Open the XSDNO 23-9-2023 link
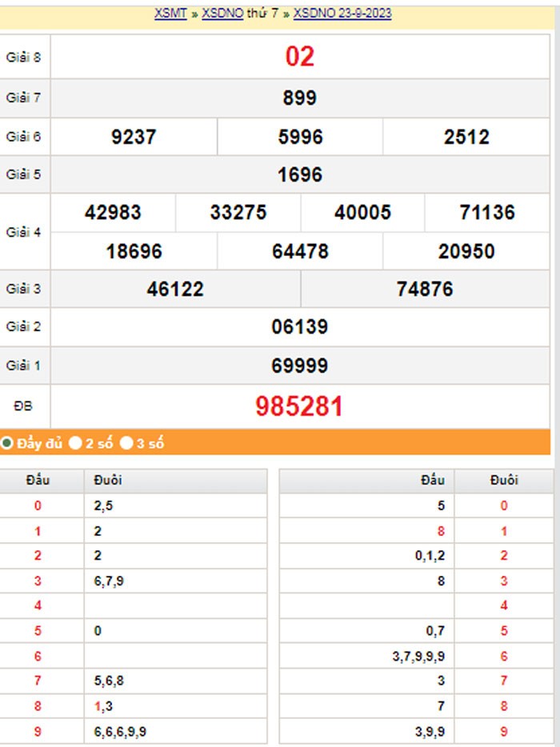This screenshot has height=747, width=560. coord(342,14)
